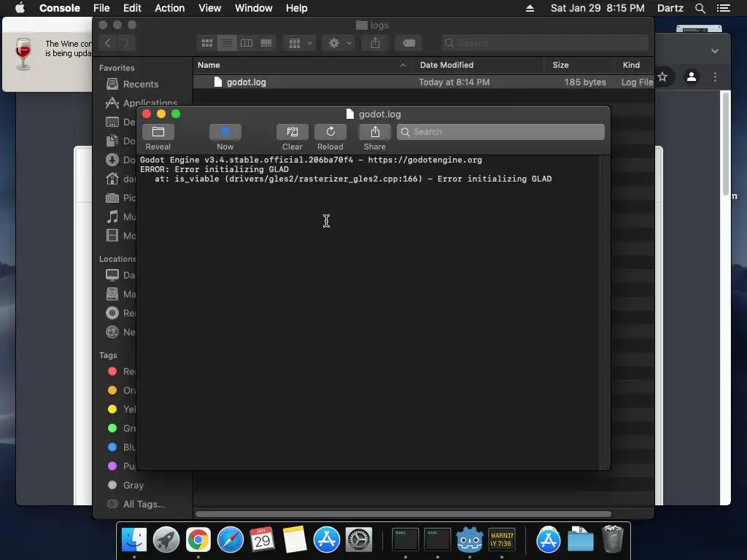
Task: Open Safari from the Dock
Action: pyautogui.click(x=230, y=540)
